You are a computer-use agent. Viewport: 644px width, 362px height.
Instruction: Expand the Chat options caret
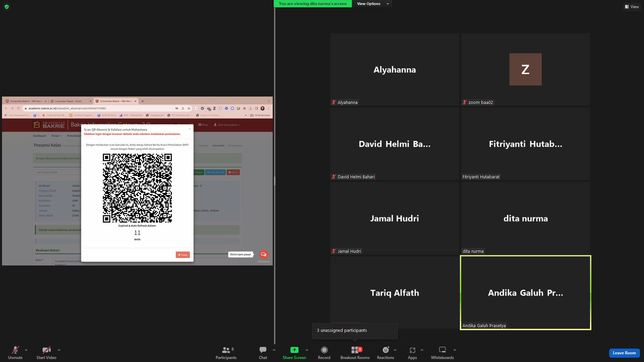click(x=274, y=350)
